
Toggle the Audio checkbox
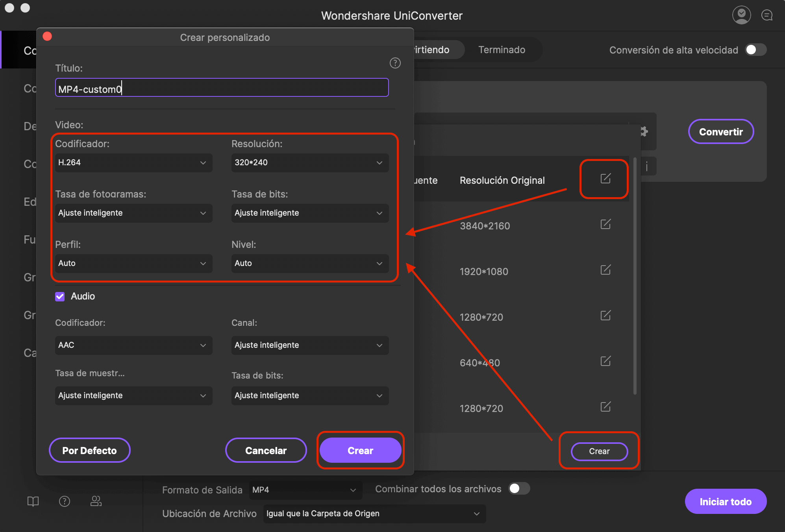tap(60, 296)
